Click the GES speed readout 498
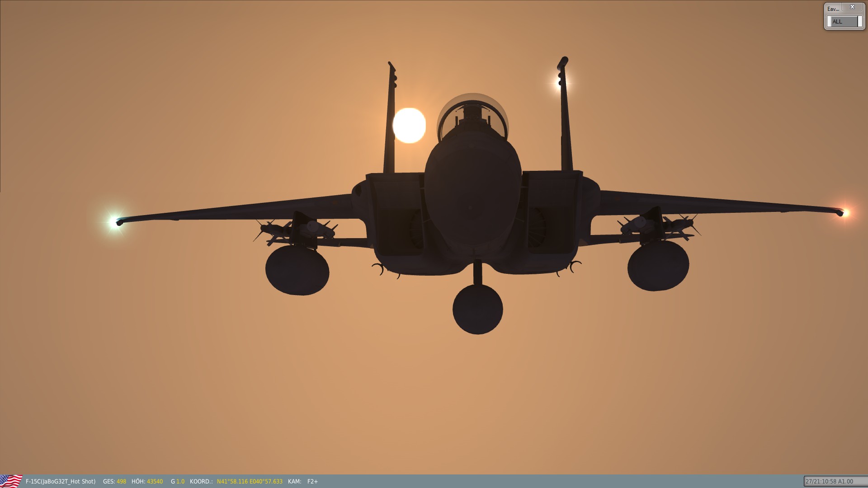The height and width of the screenshot is (488, 868). (121, 482)
